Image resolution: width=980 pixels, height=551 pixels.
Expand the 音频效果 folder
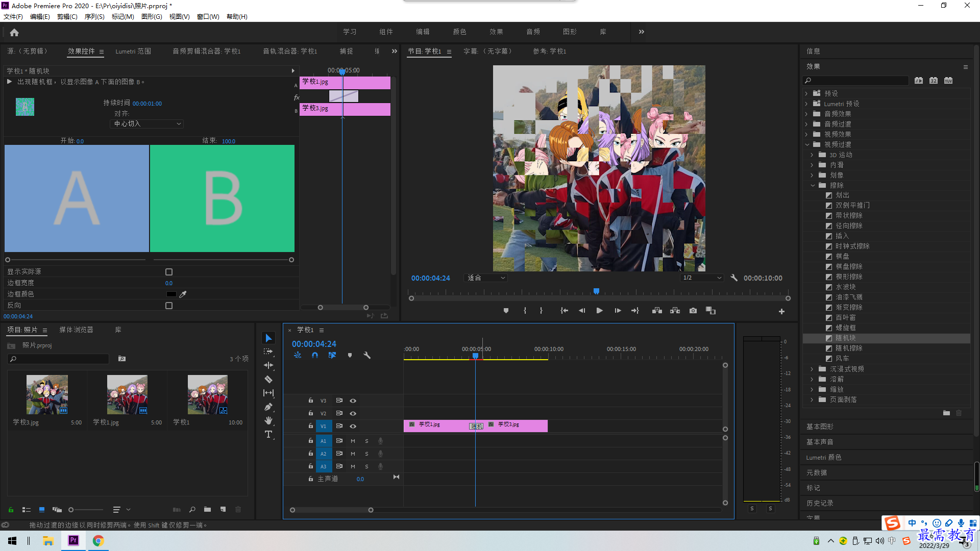(806, 114)
